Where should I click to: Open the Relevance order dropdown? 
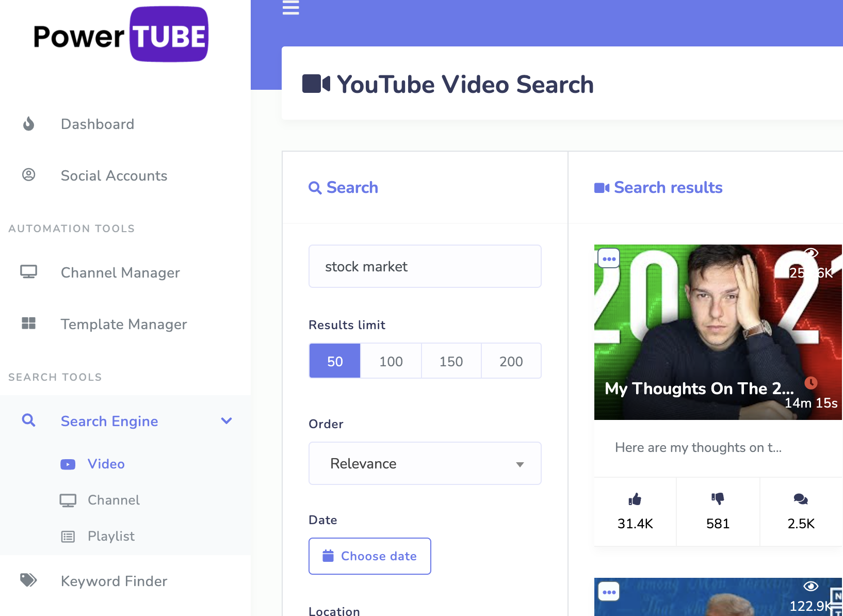(x=425, y=463)
